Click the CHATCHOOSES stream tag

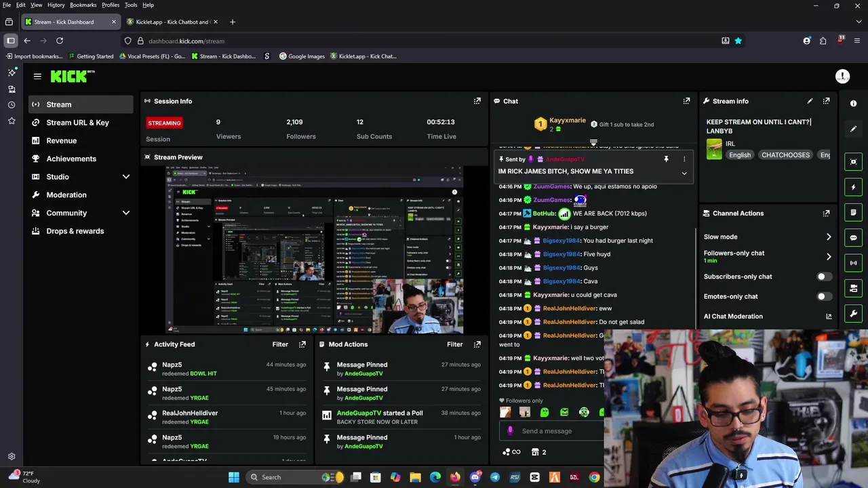coord(785,155)
